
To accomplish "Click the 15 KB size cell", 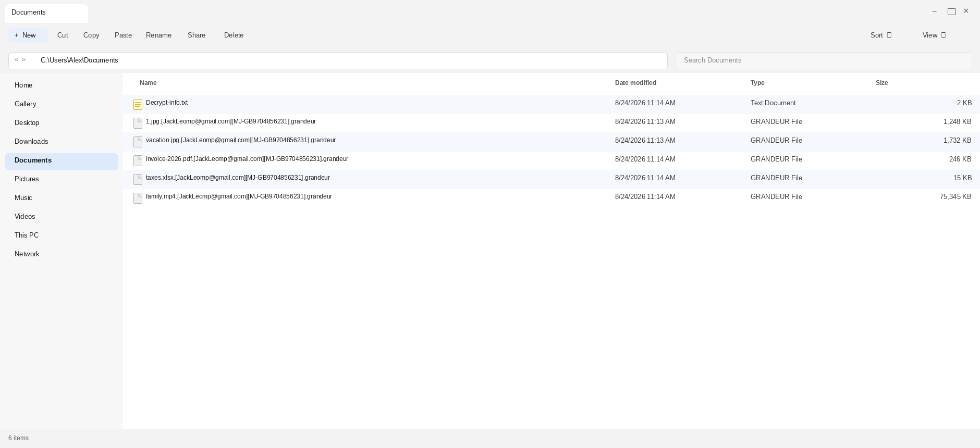I will click(x=962, y=178).
